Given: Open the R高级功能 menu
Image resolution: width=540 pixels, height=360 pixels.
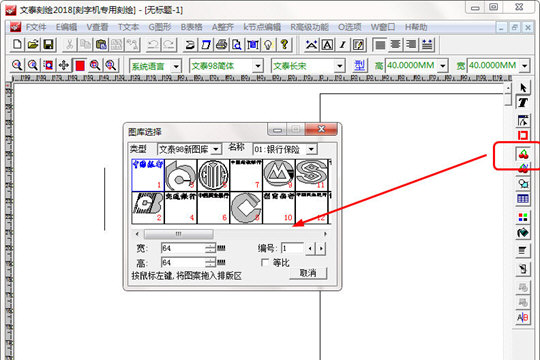Looking at the screenshot, I should [309, 27].
